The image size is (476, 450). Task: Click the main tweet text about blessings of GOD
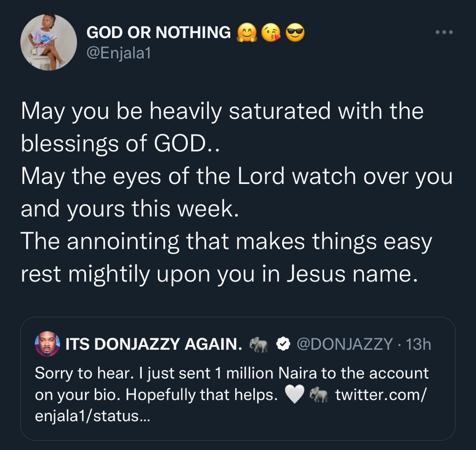(237, 193)
